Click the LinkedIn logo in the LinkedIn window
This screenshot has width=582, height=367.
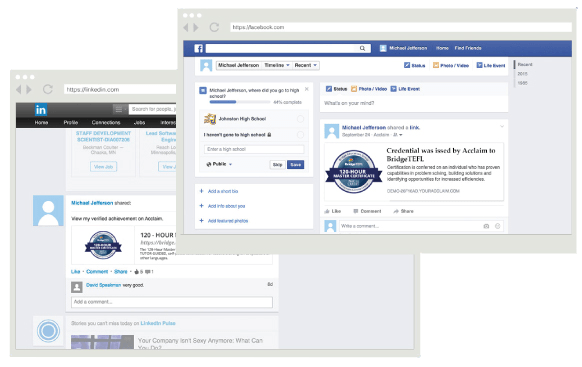tap(41, 109)
